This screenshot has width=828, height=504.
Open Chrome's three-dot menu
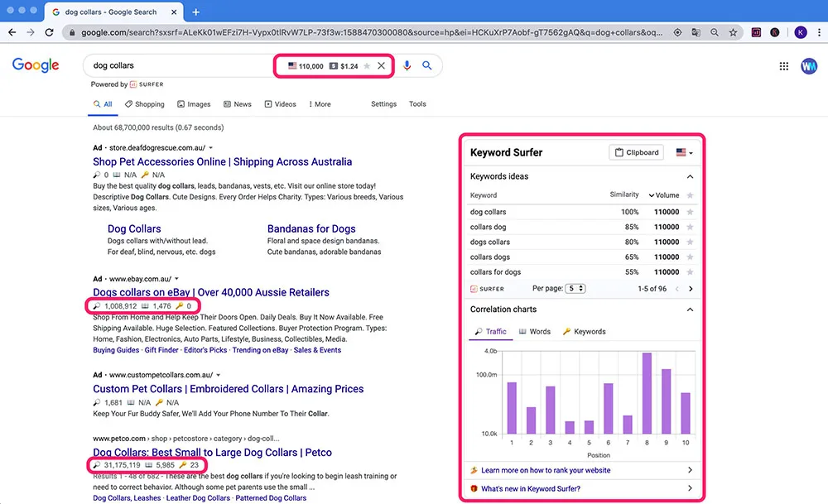819,33
